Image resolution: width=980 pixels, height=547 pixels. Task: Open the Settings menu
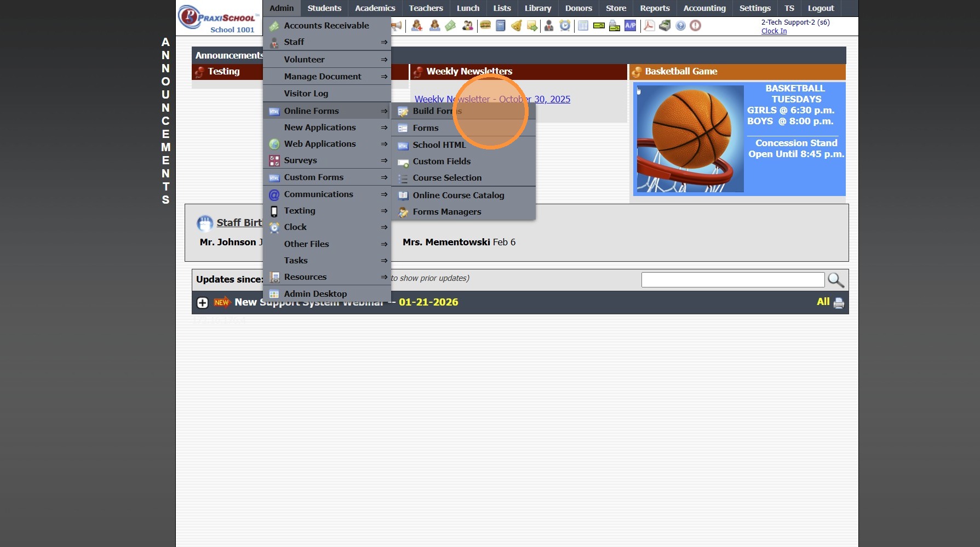755,8
